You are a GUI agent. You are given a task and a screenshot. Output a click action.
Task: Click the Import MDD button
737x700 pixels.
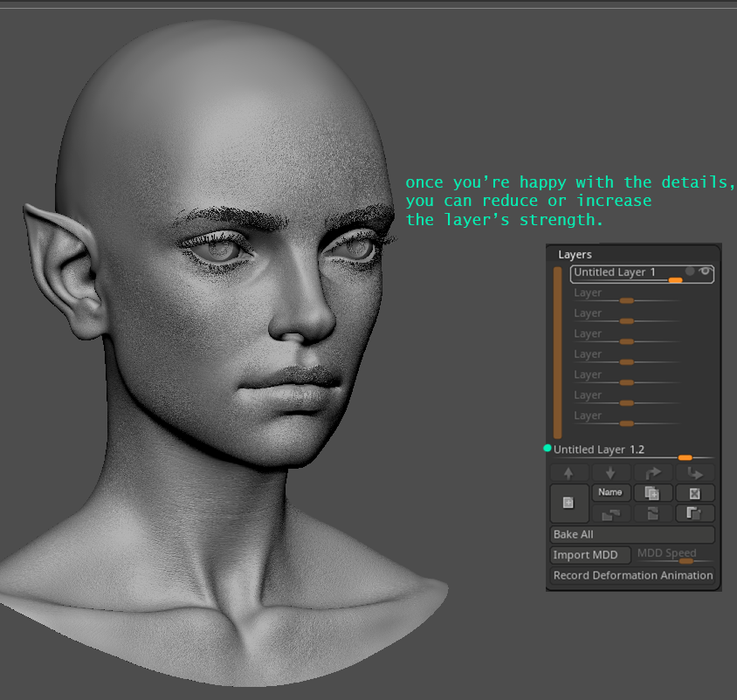click(x=589, y=554)
